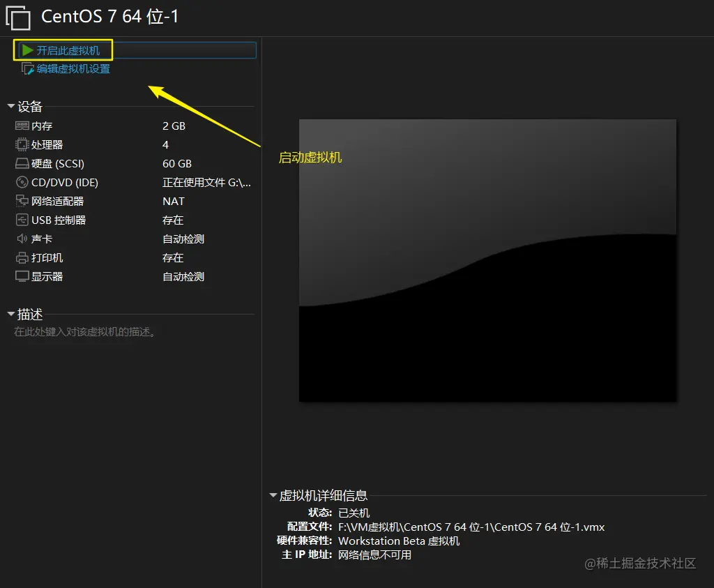Select the 显示器 device label

pyautogui.click(x=47, y=277)
